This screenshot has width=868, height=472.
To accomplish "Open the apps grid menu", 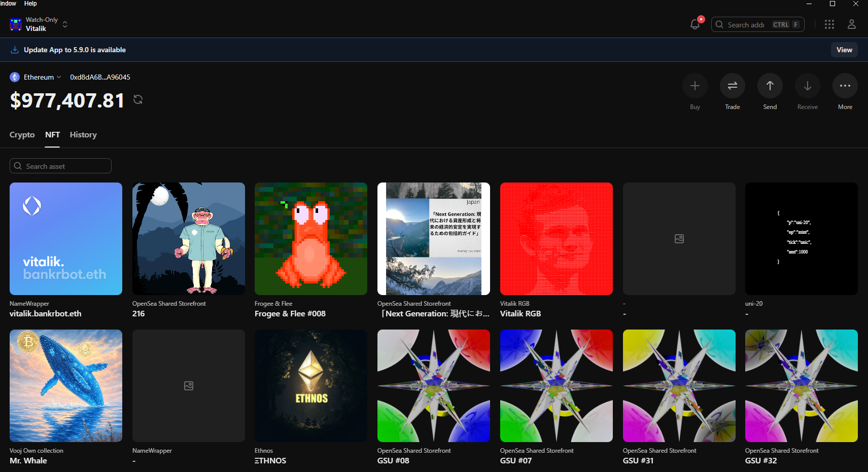I will pos(829,24).
